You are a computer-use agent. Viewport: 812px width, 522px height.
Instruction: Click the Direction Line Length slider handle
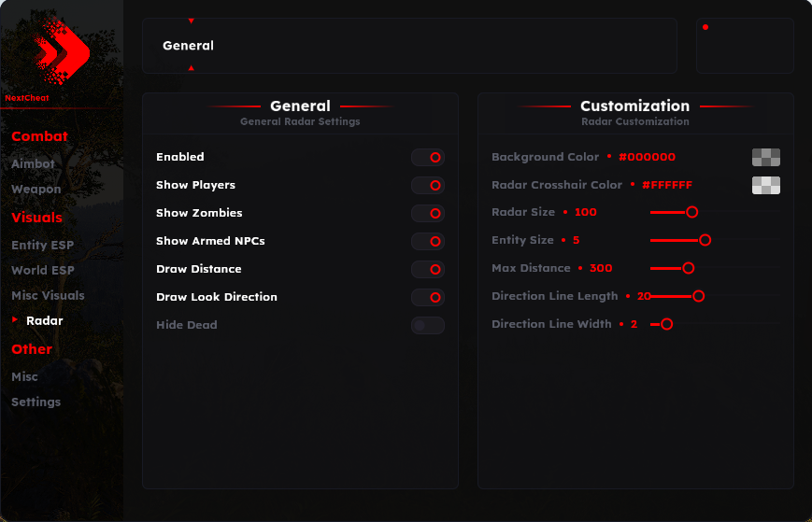click(699, 296)
